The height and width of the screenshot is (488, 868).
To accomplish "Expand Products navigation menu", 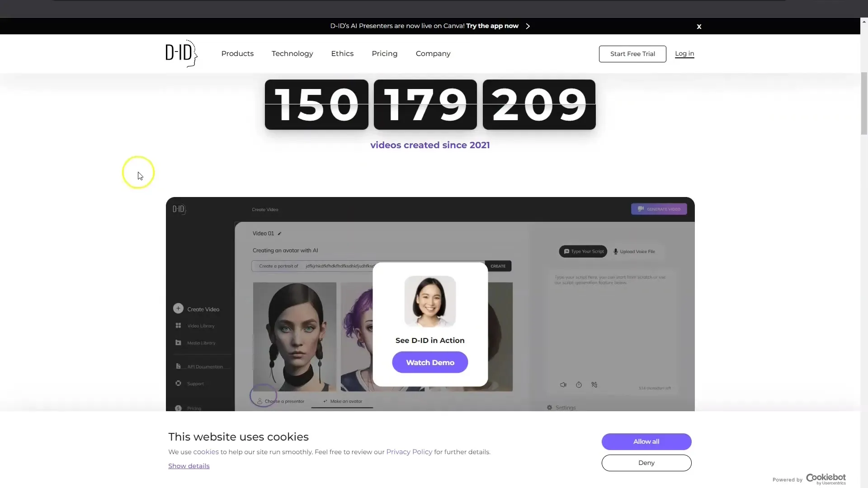I will (x=237, y=54).
